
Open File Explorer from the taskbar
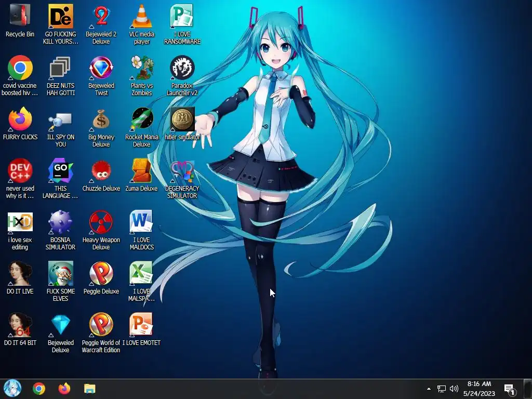(x=90, y=389)
